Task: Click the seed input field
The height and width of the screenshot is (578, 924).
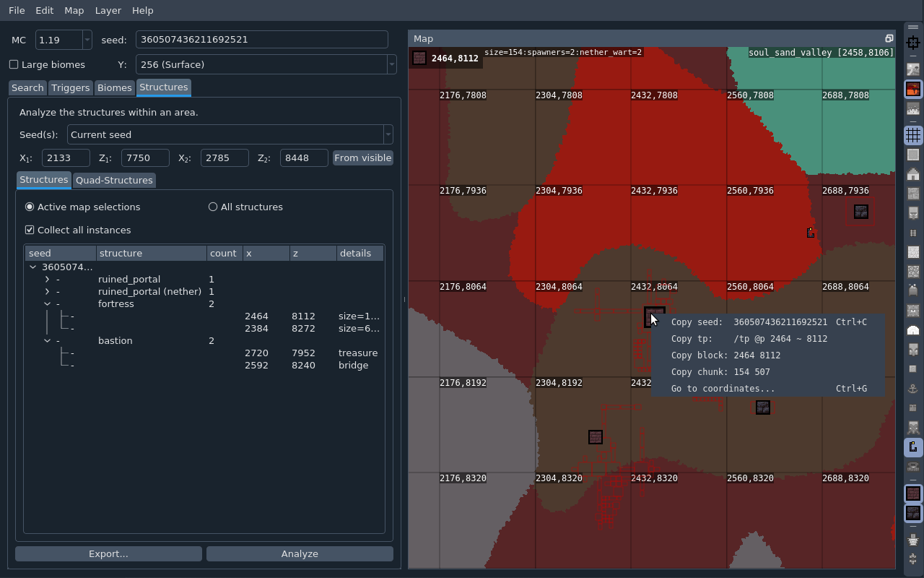Action: tap(262, 40)
